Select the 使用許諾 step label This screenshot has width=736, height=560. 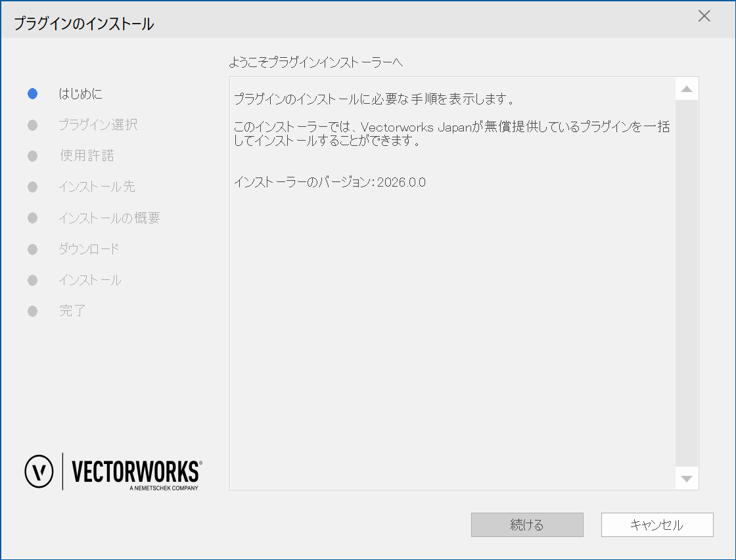pyautogui.click(x=87, y=156)
